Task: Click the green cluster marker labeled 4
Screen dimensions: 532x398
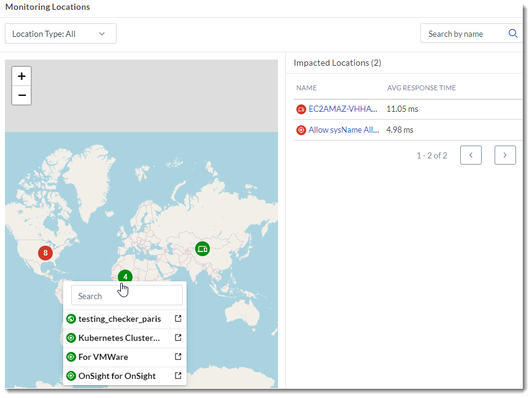Action: pos(125,276)
